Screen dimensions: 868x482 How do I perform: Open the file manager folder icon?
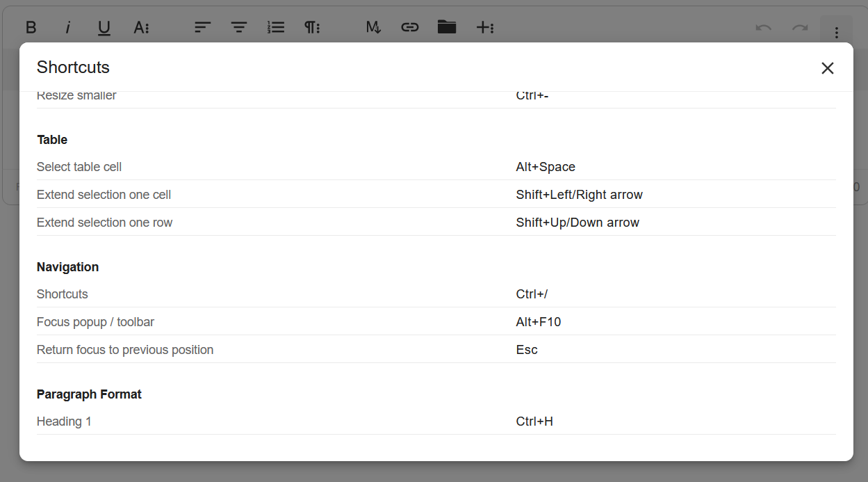pyautogui.click(x=447, y=28)
